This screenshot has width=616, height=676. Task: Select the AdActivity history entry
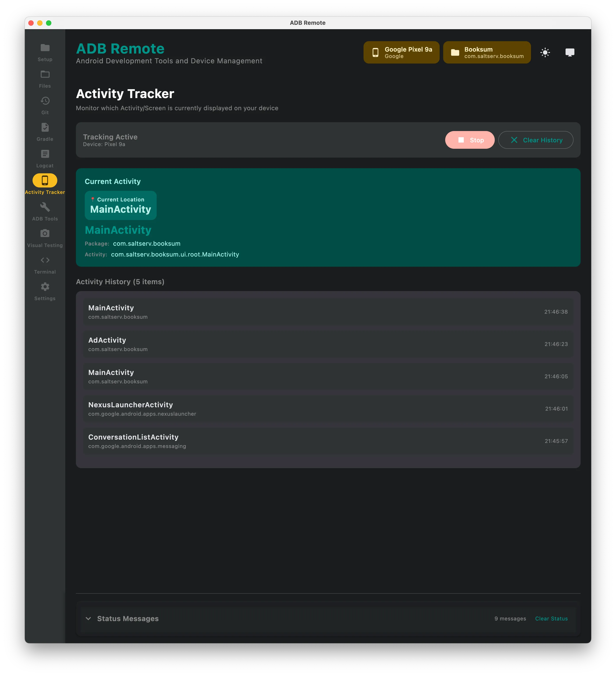328,344
